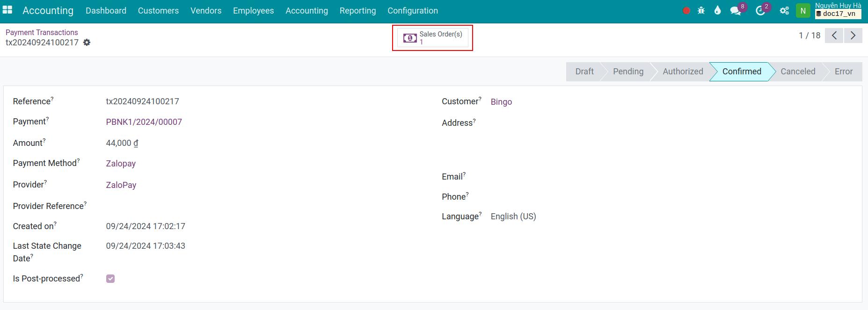
Task: Open the Accounting dropdown menu
Action: pyautogui.click(x=306, y=11)
